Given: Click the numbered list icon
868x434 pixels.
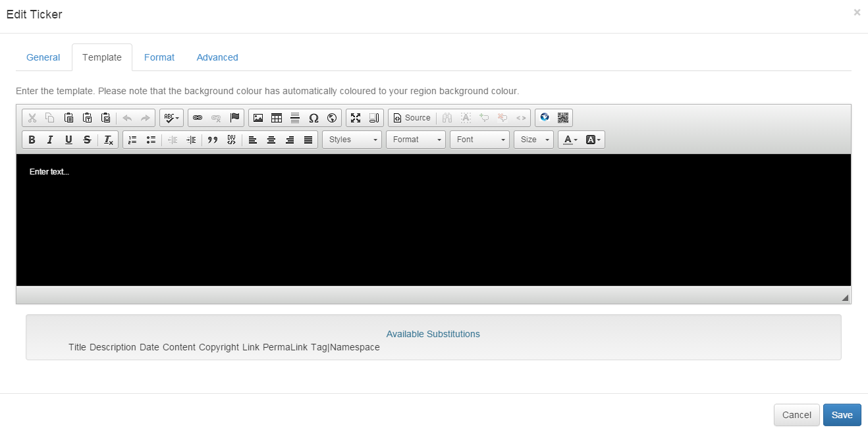Looking at the screenshot, I should (132, 140).
